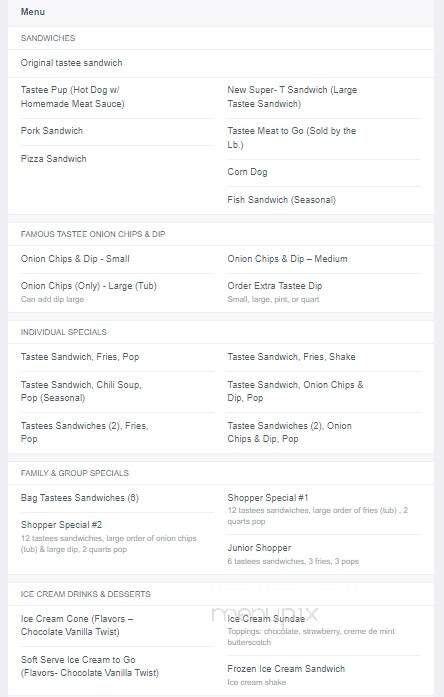Select Onion Chips & Dip - Small

75,259
